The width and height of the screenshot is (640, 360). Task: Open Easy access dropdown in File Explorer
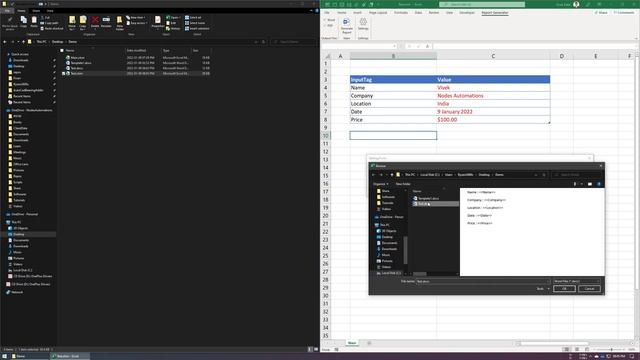click(137, 23)
